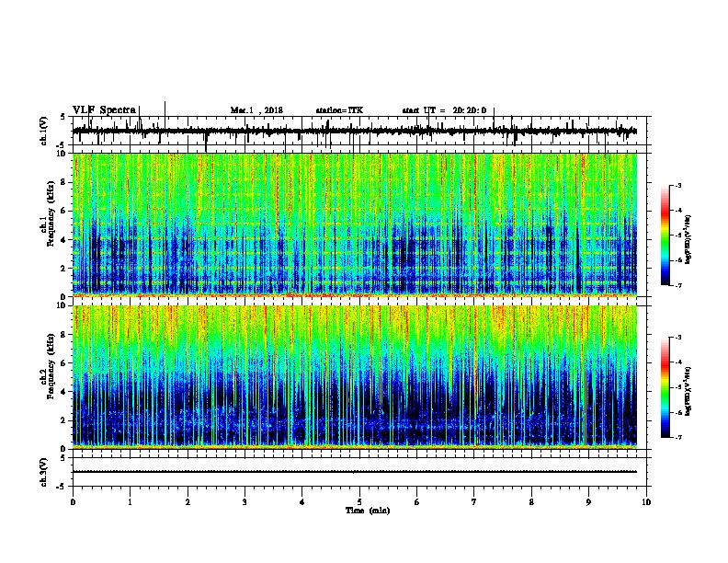Click the "2" kHz tick on ch.1 spectrogram

pyautogui.click(x=64, y=268)
